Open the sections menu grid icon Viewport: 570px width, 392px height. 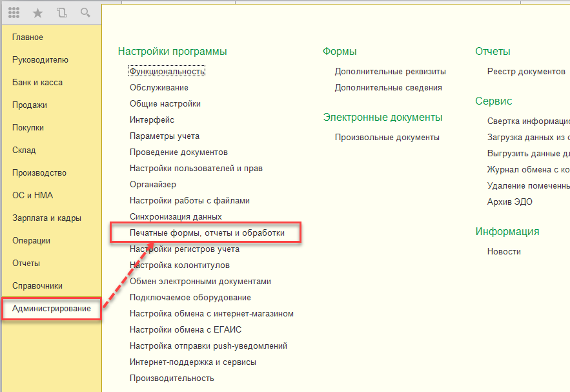click(14, 13)
